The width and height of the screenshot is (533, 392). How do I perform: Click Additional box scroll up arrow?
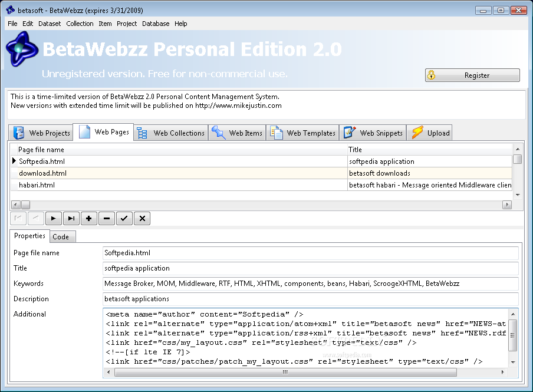(x=513, y=314)
